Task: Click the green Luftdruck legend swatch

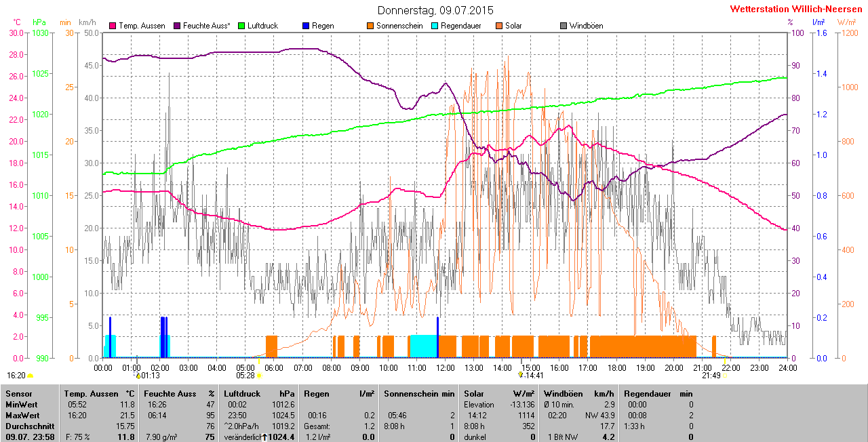Action: point(241,26)
